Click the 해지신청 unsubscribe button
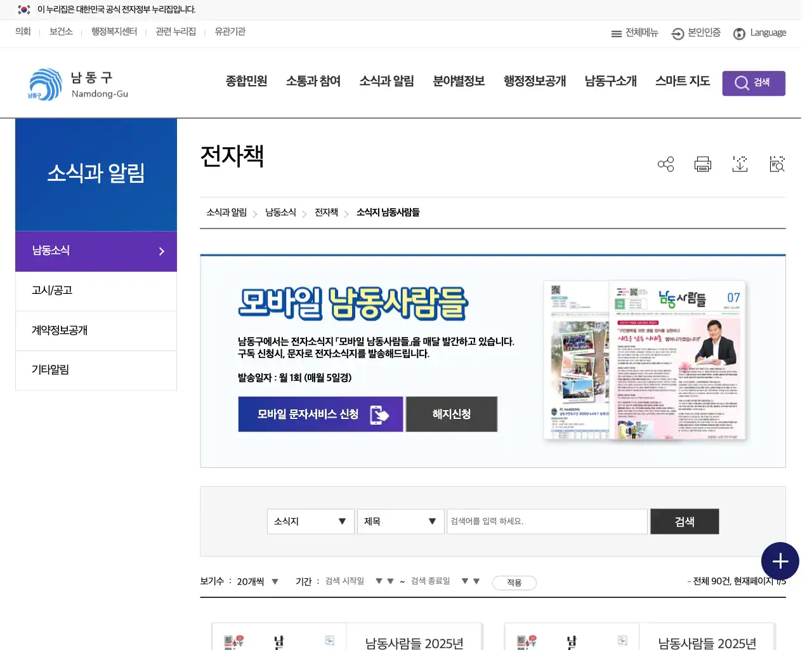812x650 pixels. [x=451, y=414]
